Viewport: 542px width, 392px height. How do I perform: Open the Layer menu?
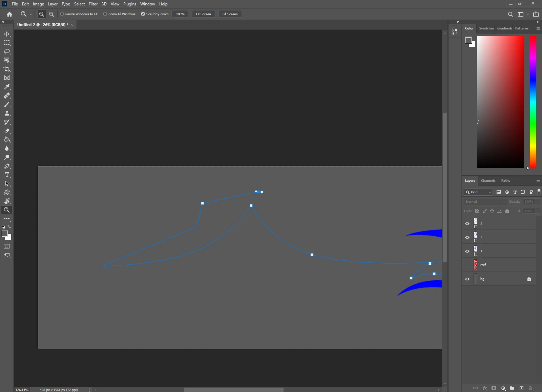(x=53, y=4)
